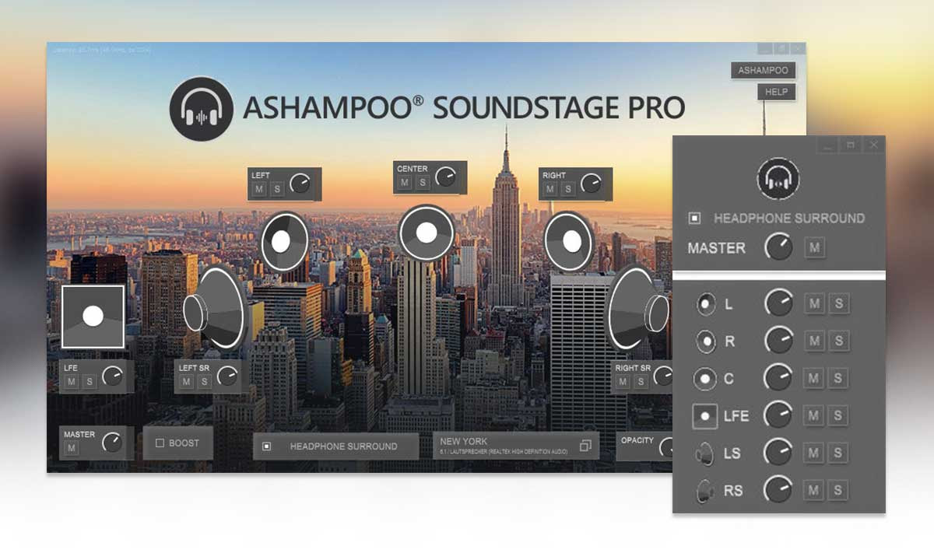Click the R channel knob in mini panel
Screen dimensions: 934x560
tap(778, 340)
